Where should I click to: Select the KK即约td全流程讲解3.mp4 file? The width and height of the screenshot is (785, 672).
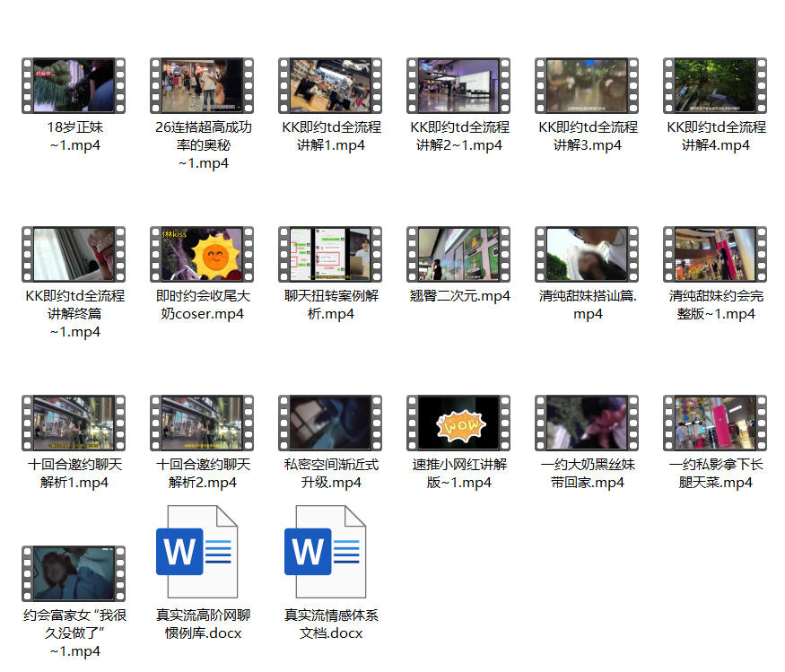click(x=587, y=86)
